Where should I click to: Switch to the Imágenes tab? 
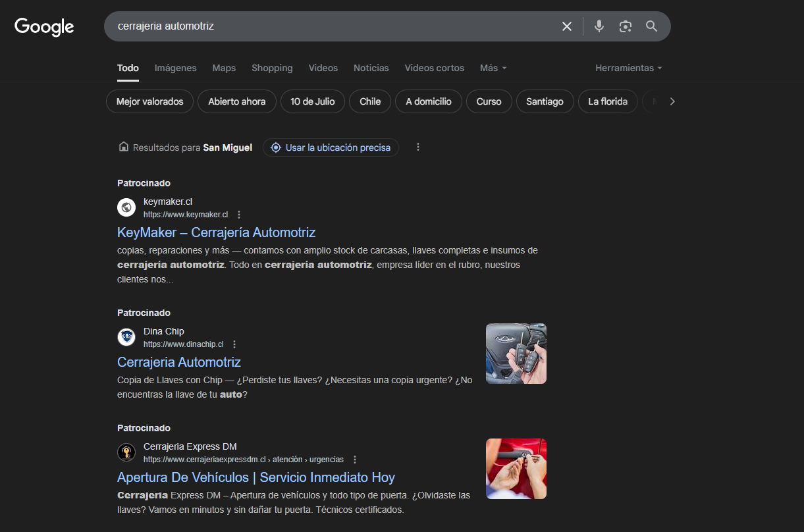click(176, 68)
